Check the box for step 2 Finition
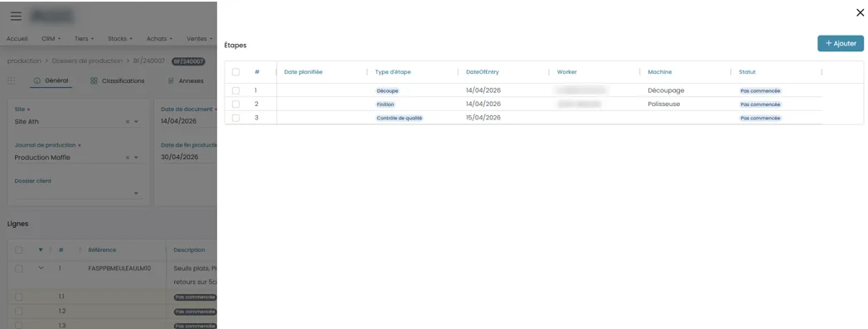Image resolution: width=868 pixels, height=329 pixels. [x=235, y=104]
